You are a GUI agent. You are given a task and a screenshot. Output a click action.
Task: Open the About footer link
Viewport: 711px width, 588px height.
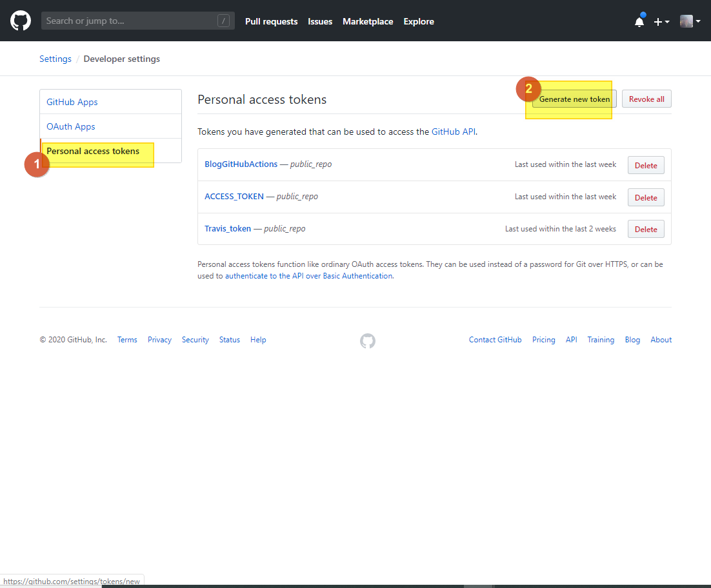661,340
